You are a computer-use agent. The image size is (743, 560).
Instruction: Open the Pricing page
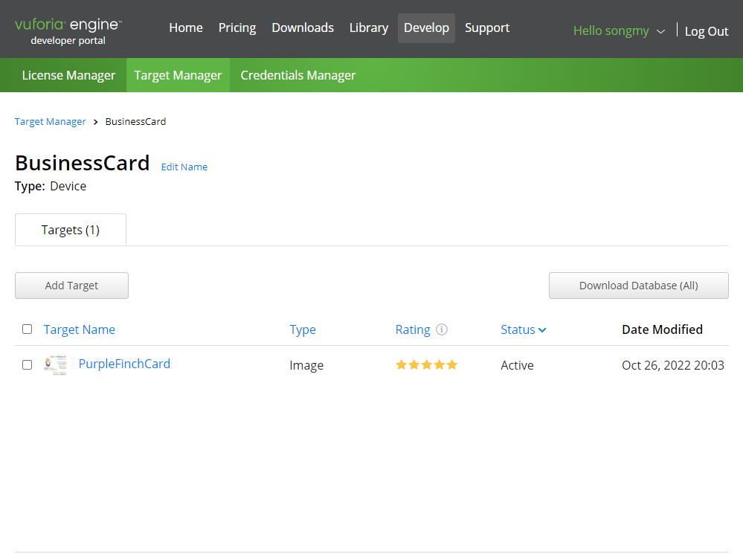click(237, 28)
